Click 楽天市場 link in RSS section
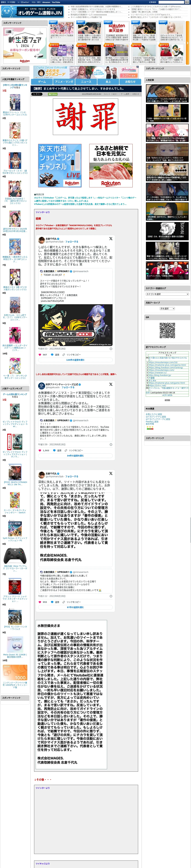This screenshot has width=191, height=868. click(x=150, y=424)
